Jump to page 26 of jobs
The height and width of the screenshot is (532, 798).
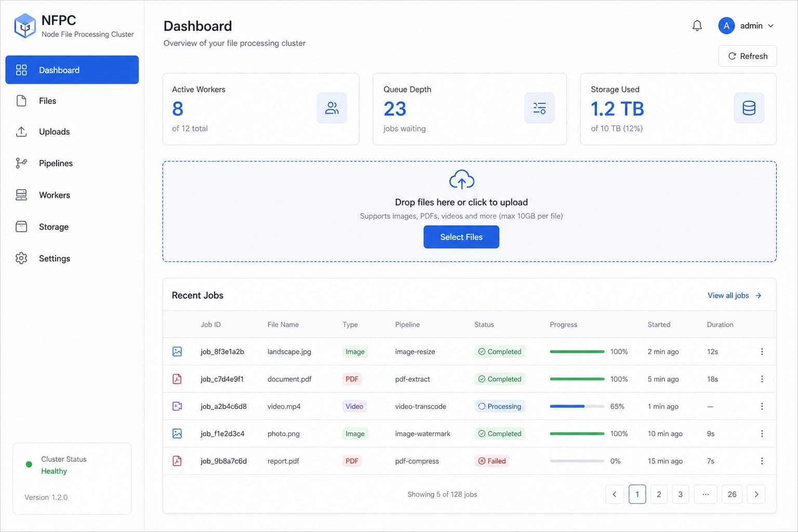tap(732, 494)
